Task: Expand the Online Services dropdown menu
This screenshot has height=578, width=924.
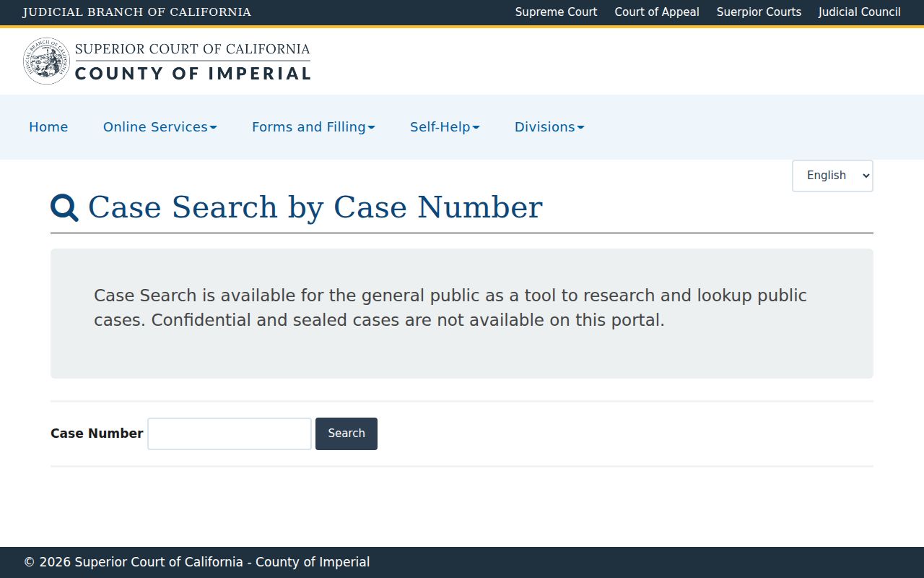Action: click(x=160, y=127)
